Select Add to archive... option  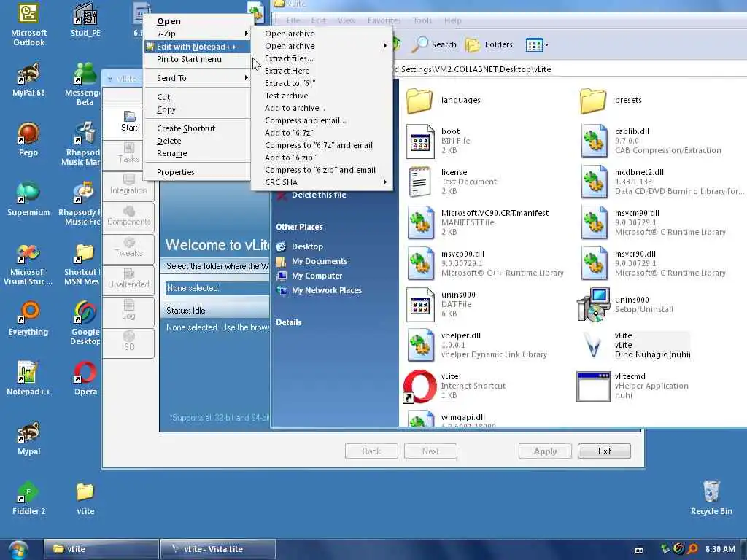(x=322, y=108)
